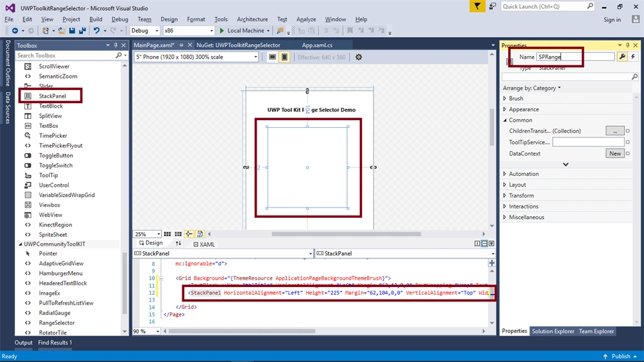Screen dimensions: 644x362
Task: Open file with the toolbar folder icon
Action: [62, 31]
